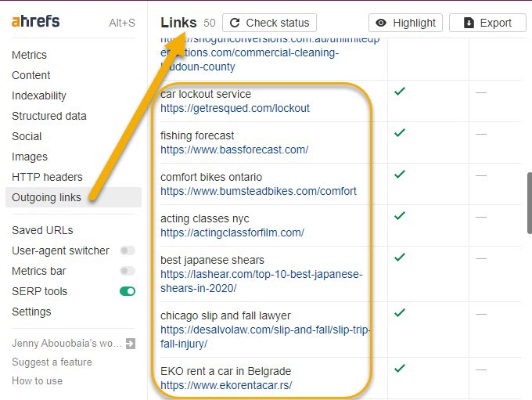Click the checkmark for chicago slip and fall lawyer

pyautogui.click(x=400, y=312)
